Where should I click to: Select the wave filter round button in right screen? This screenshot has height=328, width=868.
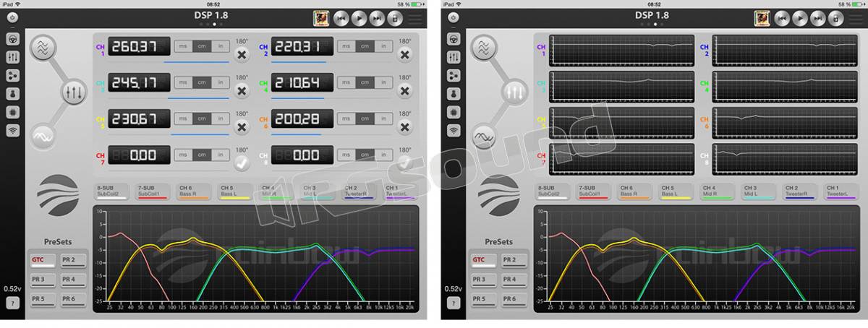[483, 48]
